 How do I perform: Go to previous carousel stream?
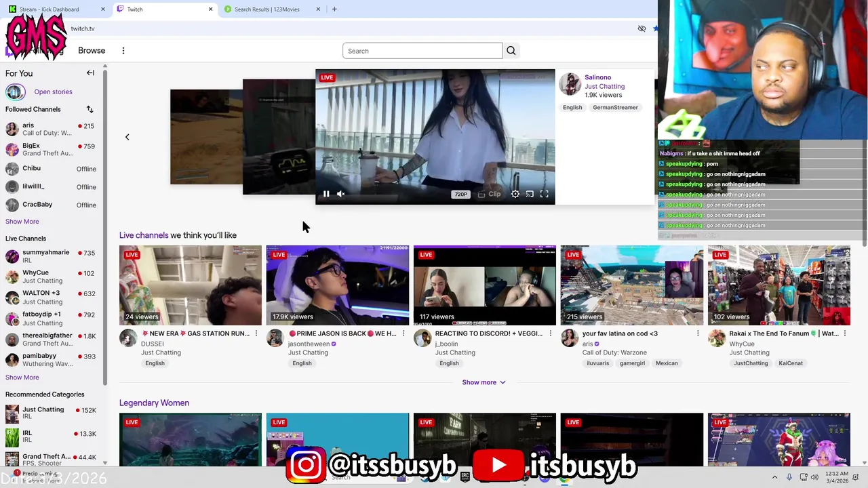point(127,137)
